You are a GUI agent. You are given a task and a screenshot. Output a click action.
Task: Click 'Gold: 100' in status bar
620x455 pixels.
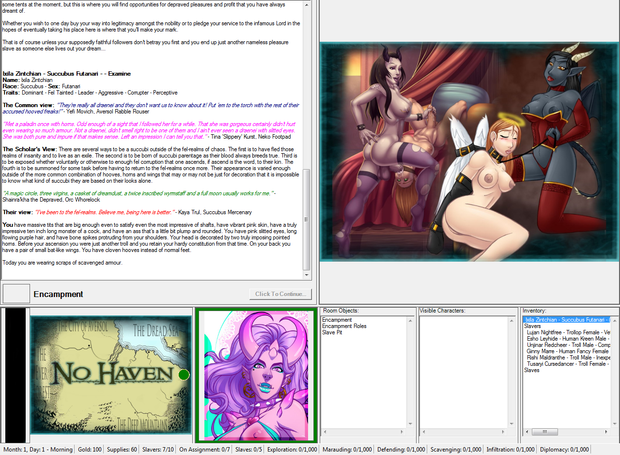[89, 449]
